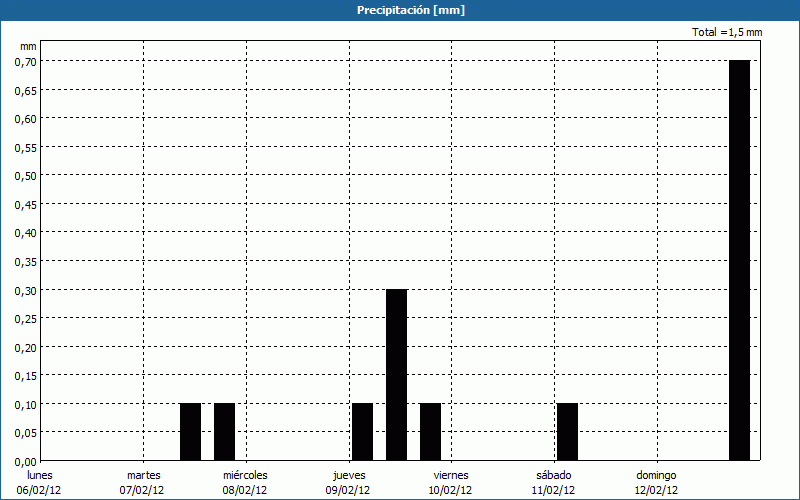Click the y-axis label 0,20
800x500 pixels.
(25, 347)
